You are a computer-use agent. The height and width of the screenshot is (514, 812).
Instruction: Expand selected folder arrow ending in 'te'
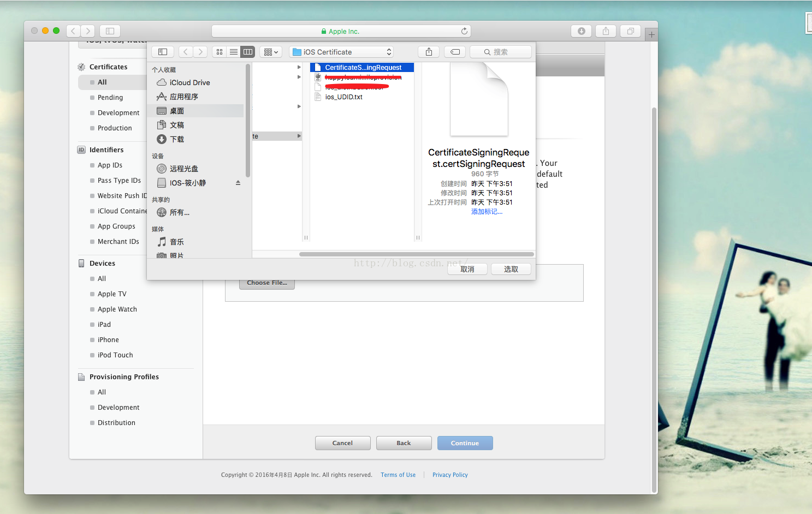299,136
